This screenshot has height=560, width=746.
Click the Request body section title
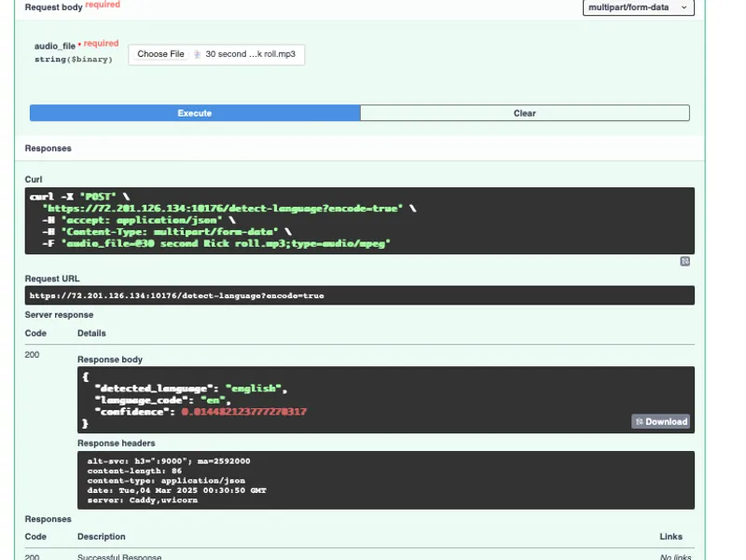coord(53,7)
